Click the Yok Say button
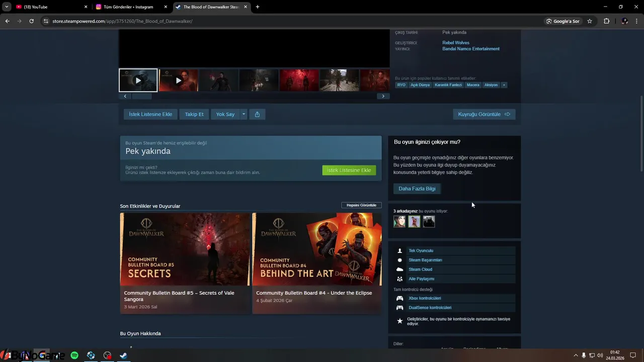644x362 pixels. pos(225,114)
